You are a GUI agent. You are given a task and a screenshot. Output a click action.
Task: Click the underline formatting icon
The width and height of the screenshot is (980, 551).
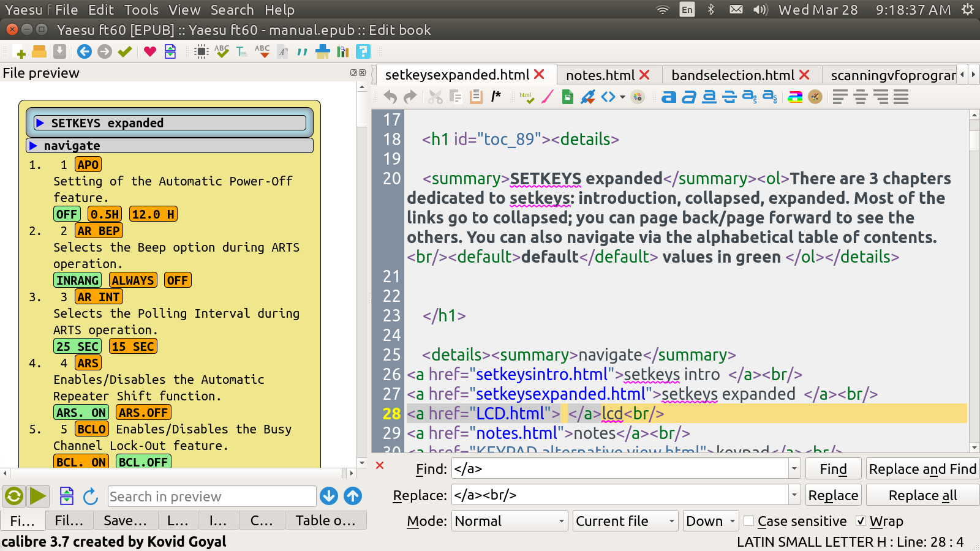pos(709,97)
